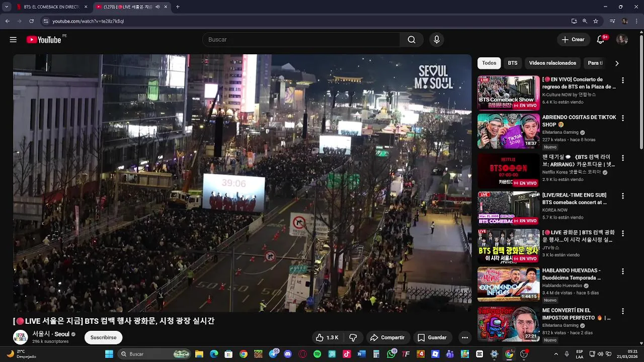This screenshot has height=362, width=644.
Task: Select the partially shown Para ti chip
Action: coord(595,63)
